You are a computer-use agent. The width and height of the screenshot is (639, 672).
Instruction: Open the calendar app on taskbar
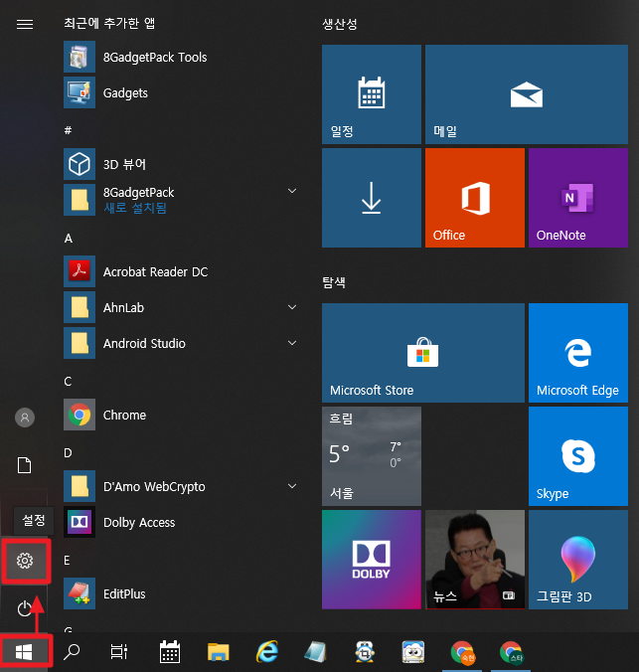[170, 652]
